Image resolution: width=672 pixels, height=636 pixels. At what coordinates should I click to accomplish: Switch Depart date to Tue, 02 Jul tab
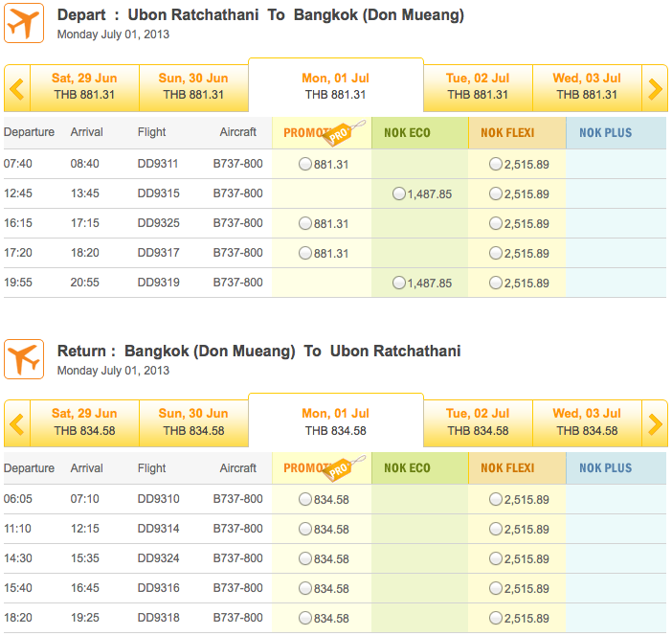477,86
